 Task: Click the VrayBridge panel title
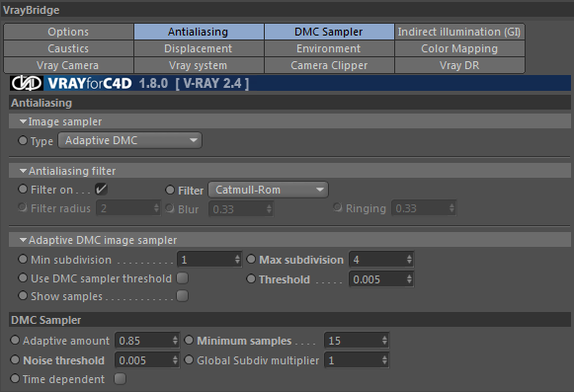pos(31,10)
